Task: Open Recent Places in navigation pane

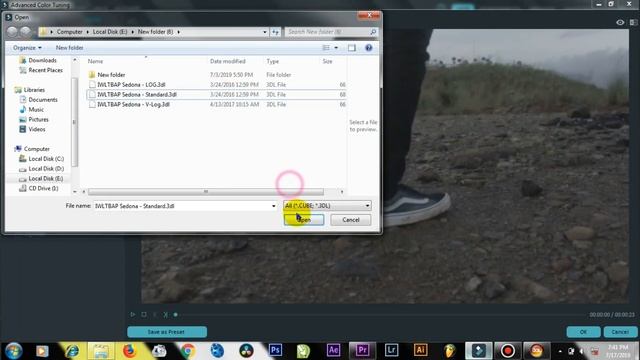Action: coord(45,70)
